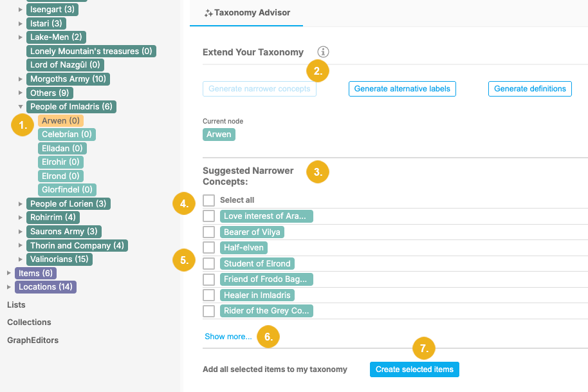Select Elrond in the concept tree
Screen dimensions: 588x392
pos(60,176)
